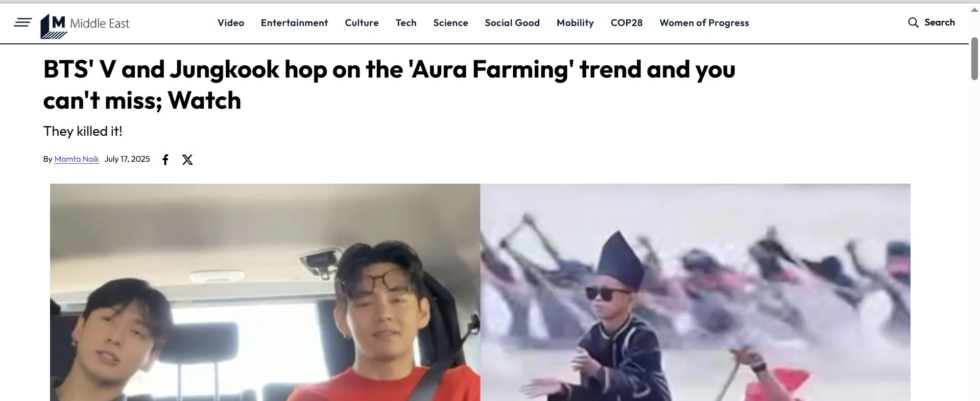
Task: Open the Science section
Action: point(450,23)
